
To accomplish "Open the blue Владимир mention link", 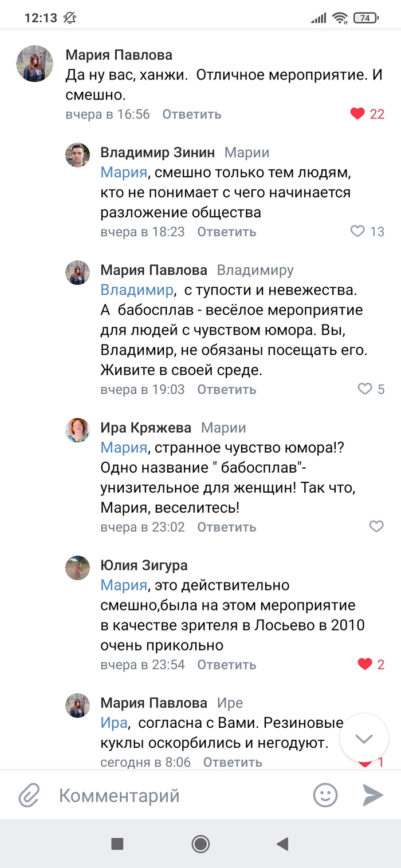I will tap(136, 290).
